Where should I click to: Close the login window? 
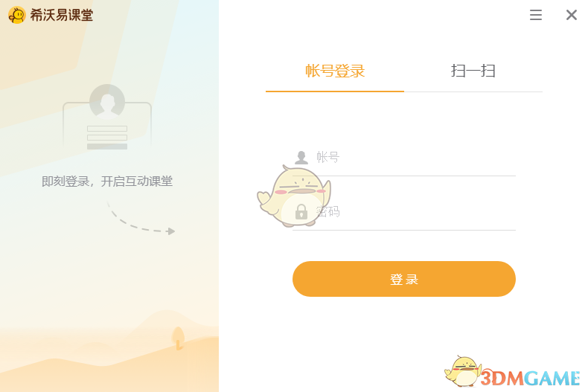pyautogui.click(x=571, y=15)
